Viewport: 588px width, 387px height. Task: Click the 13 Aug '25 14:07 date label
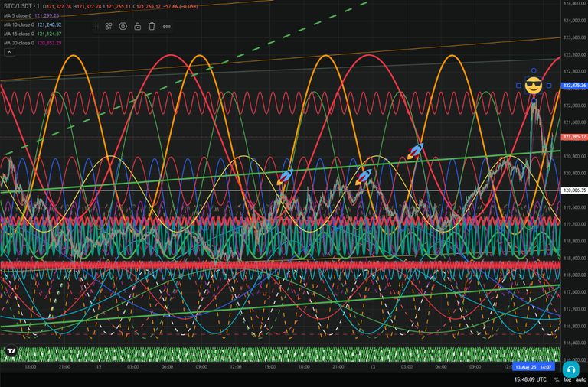[533, 367]
